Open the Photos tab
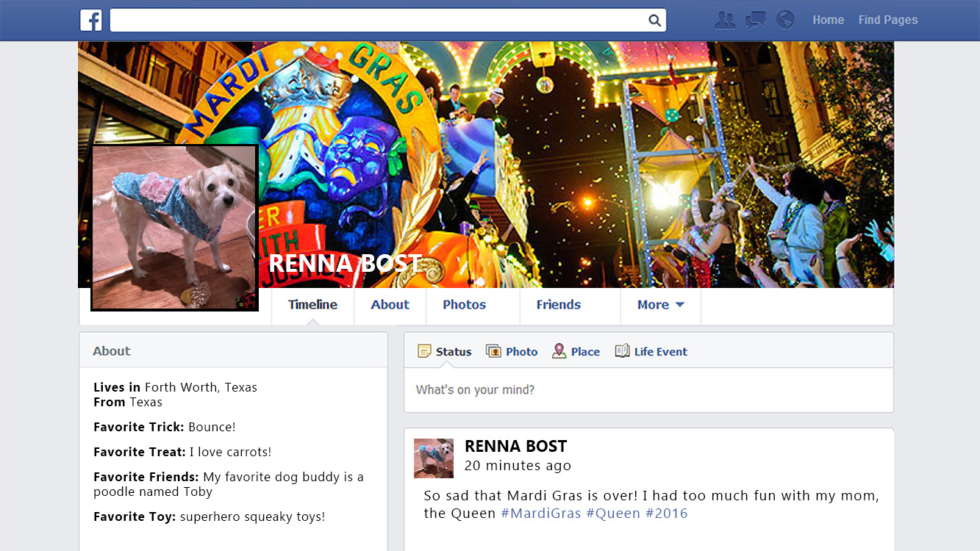This screenshot has height=551, width=980. (464, 305)
